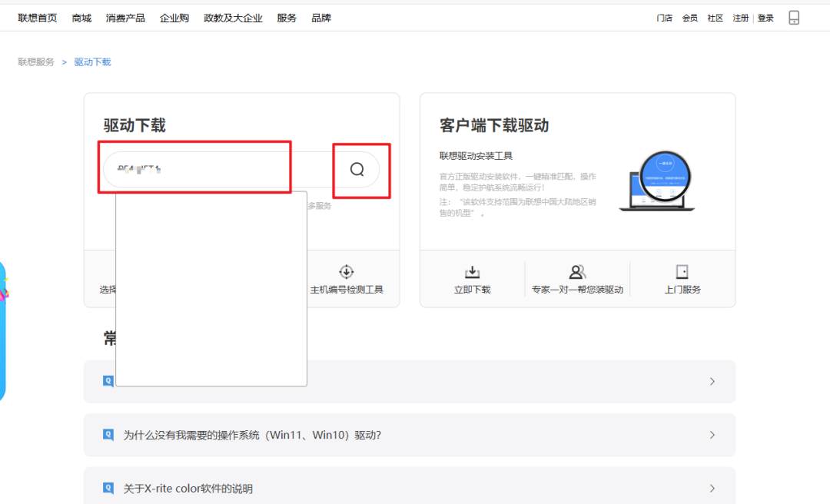Screen dimensions: 830x504
Task: Open the 企业购 menu item
Action: tap(174, 18)
